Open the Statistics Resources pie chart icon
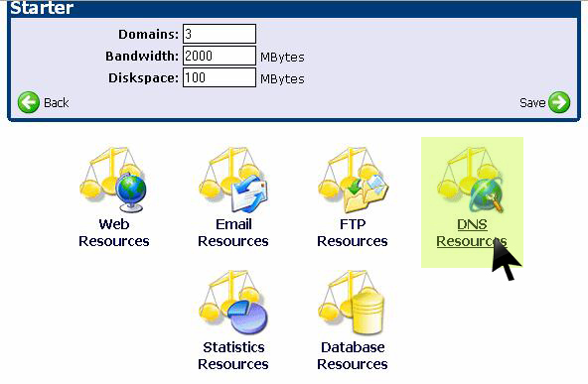 point(232,303)
